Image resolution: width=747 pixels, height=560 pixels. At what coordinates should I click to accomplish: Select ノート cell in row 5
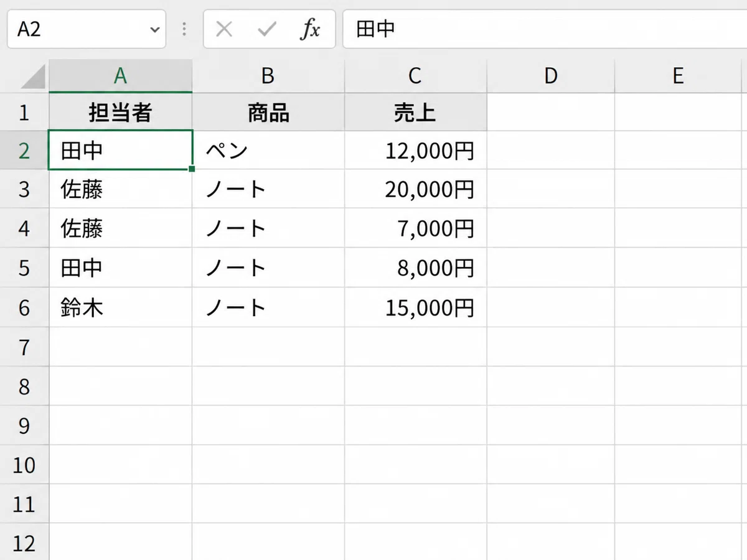point(268,268)
